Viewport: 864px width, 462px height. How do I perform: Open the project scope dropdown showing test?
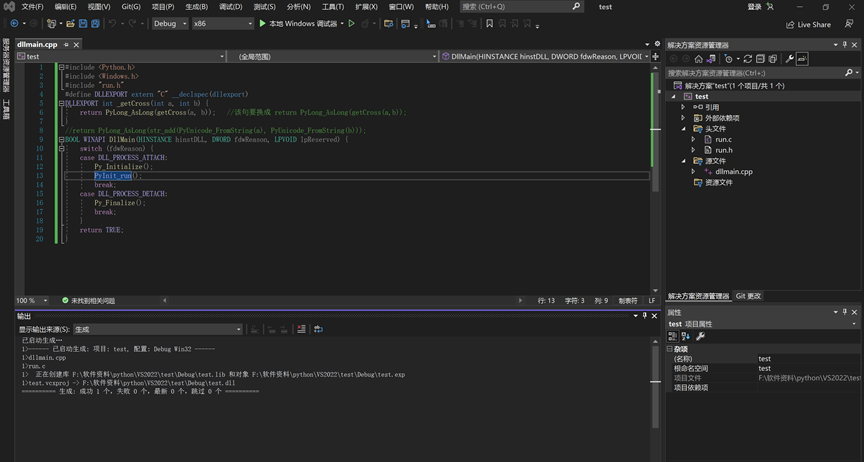click(x=120, y=56)
